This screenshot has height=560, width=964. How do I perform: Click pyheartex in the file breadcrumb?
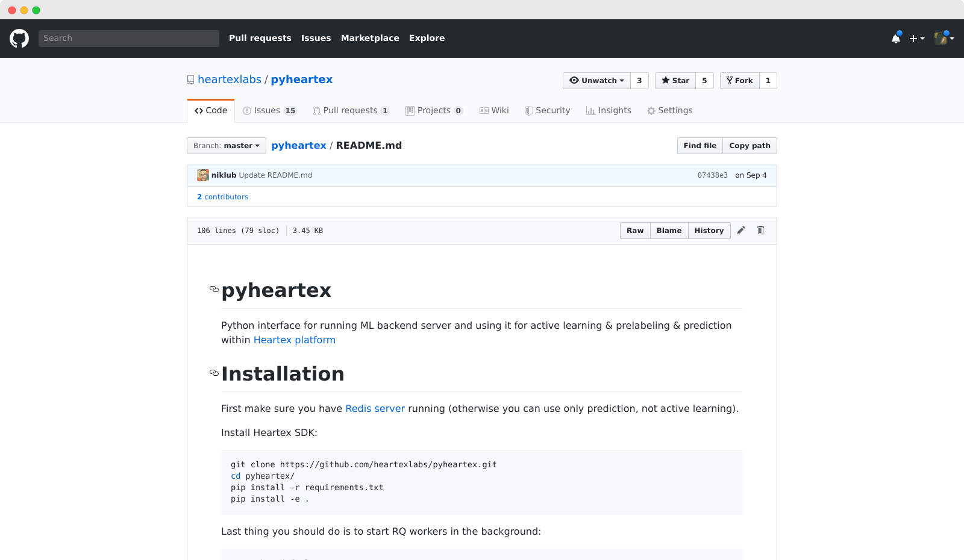point(299,146)
